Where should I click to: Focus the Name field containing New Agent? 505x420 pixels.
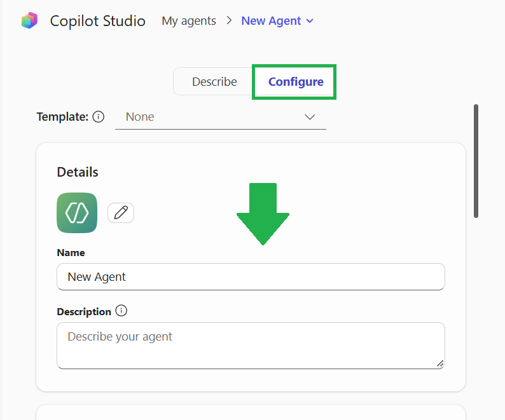tap(251, 277)
